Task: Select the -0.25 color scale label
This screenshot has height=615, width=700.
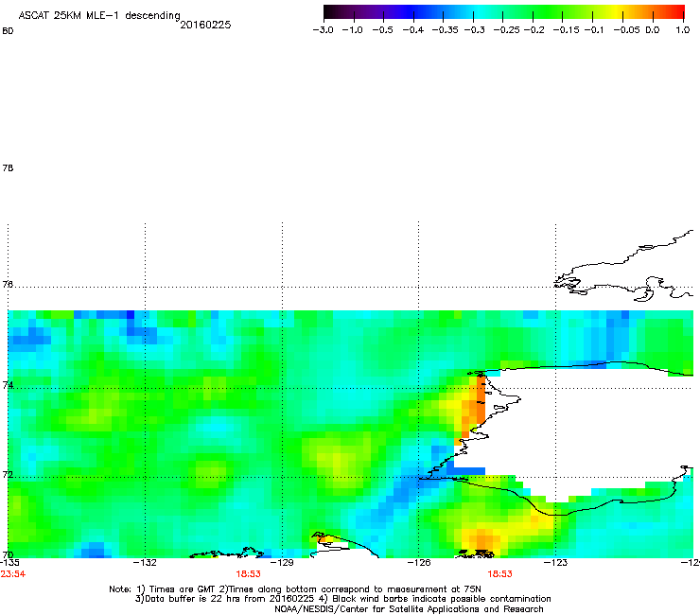Action: [x=506, y=30]
